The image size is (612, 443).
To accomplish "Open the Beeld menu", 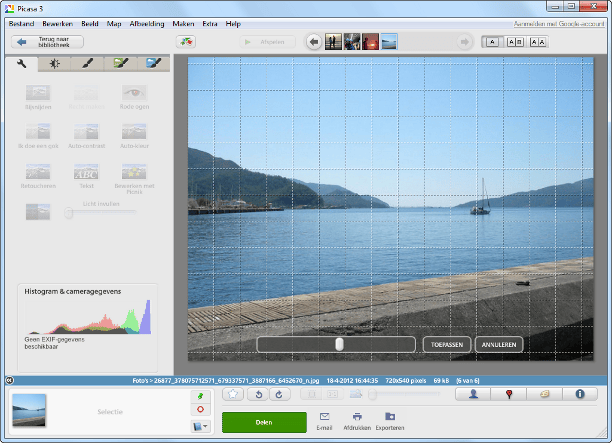I will click(x=90, y=24).
